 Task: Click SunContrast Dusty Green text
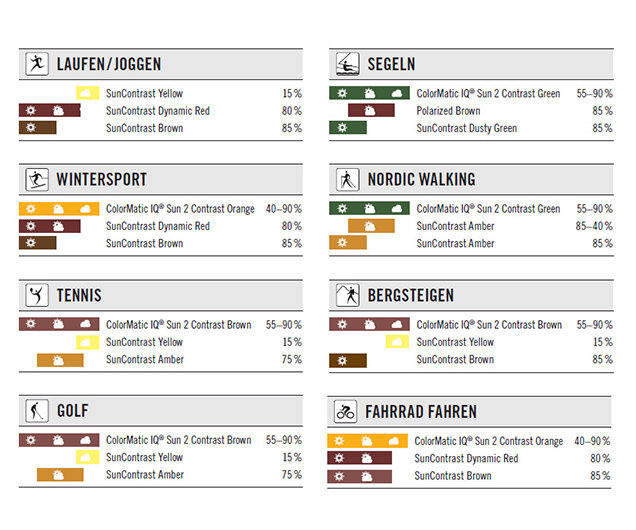[x=466, y=129]
